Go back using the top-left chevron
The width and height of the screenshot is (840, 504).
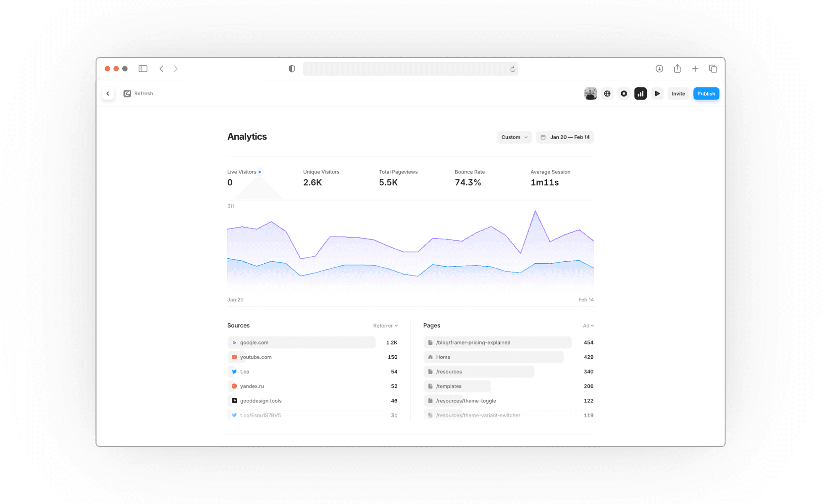click(x=108, y=94)
